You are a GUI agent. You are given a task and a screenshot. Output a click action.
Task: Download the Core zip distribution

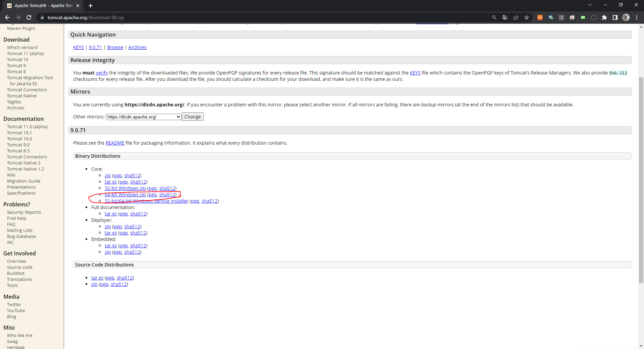pyautogui.click(x=108, y=176)
